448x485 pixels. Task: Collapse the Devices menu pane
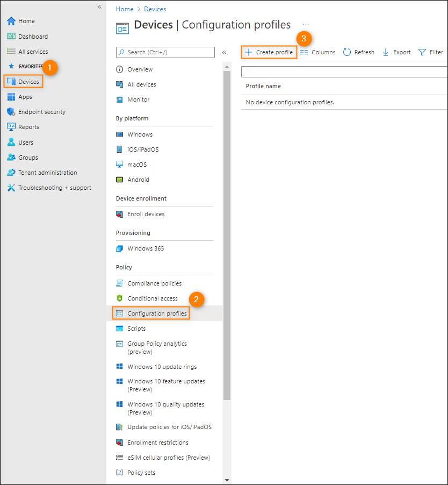(x=225, y=52)
